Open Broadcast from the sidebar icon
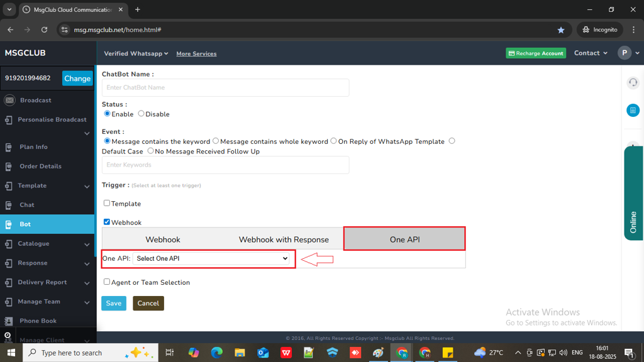 click(10, 100)
